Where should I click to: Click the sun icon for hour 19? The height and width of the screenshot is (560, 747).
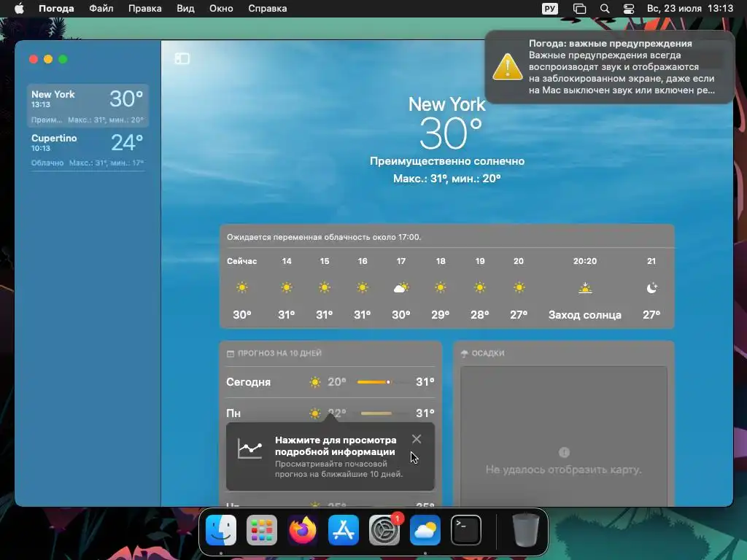click(480, 287)
